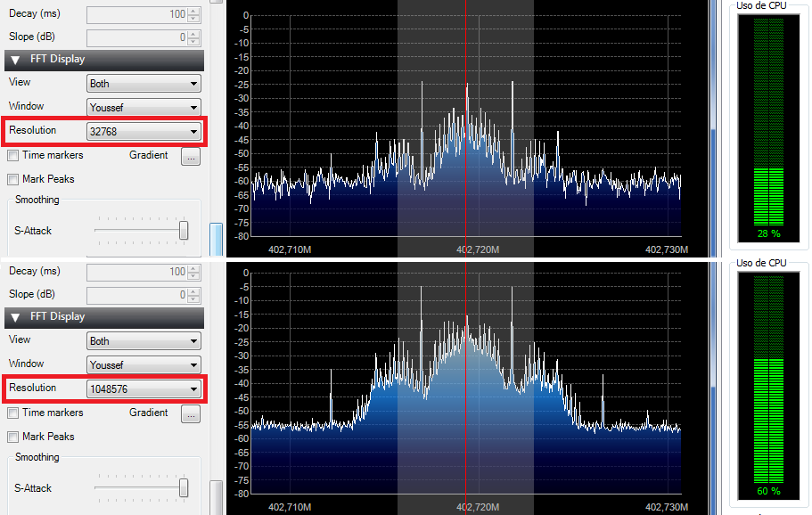Image resolution: width=812 pixels, height=515 pixels.
Task: Enable Time markers in the lower panel
Action: pos(13,413)
